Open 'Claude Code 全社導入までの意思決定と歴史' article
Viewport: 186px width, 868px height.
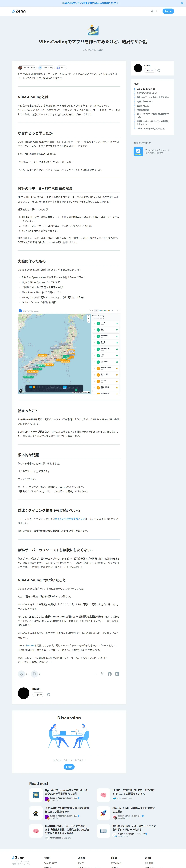(x=134, y=810)
